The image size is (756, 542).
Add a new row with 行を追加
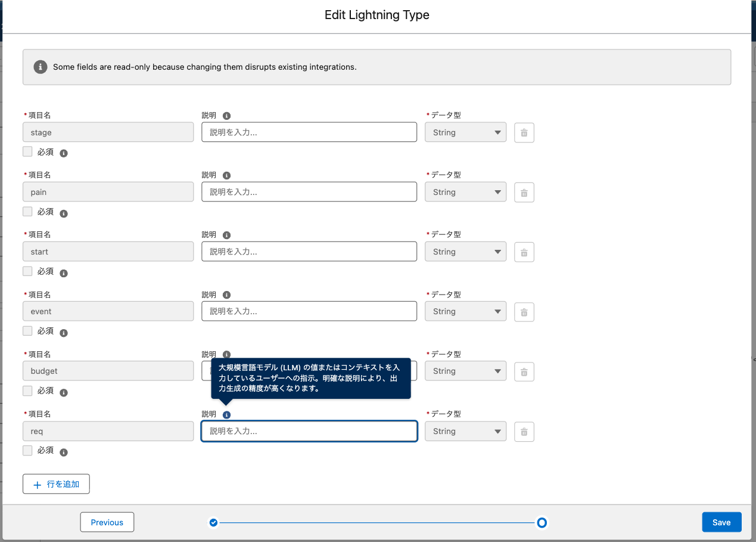tap(56, 484)
